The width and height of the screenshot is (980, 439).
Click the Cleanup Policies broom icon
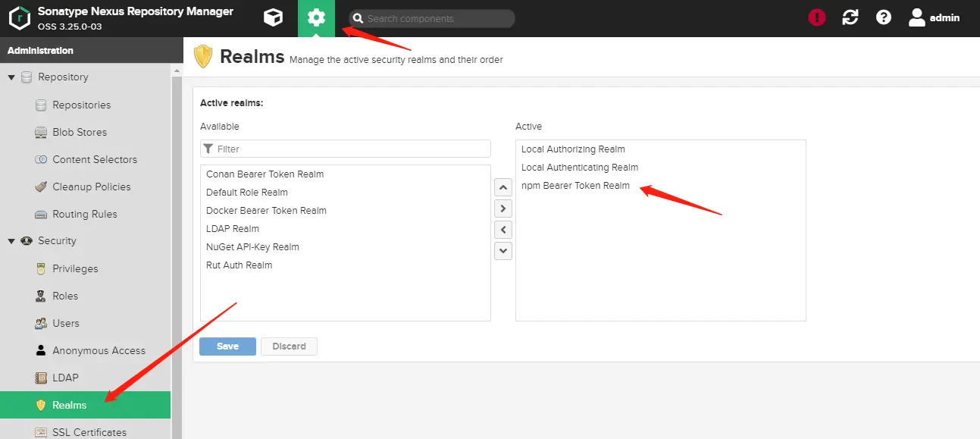point(41,187)
